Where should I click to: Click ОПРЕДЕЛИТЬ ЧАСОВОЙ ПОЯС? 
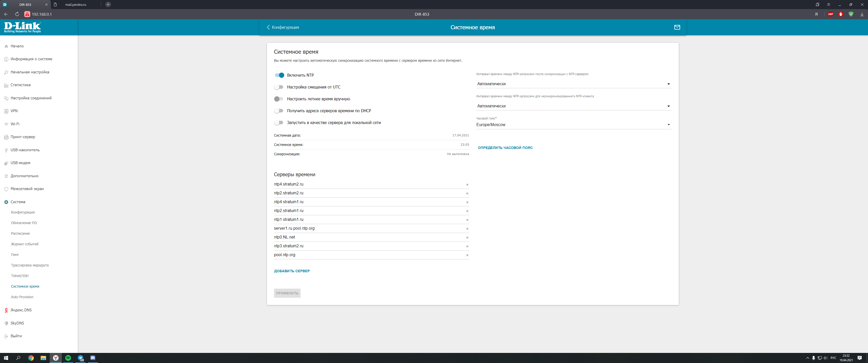pyautogui.click(x=505, y=148)
